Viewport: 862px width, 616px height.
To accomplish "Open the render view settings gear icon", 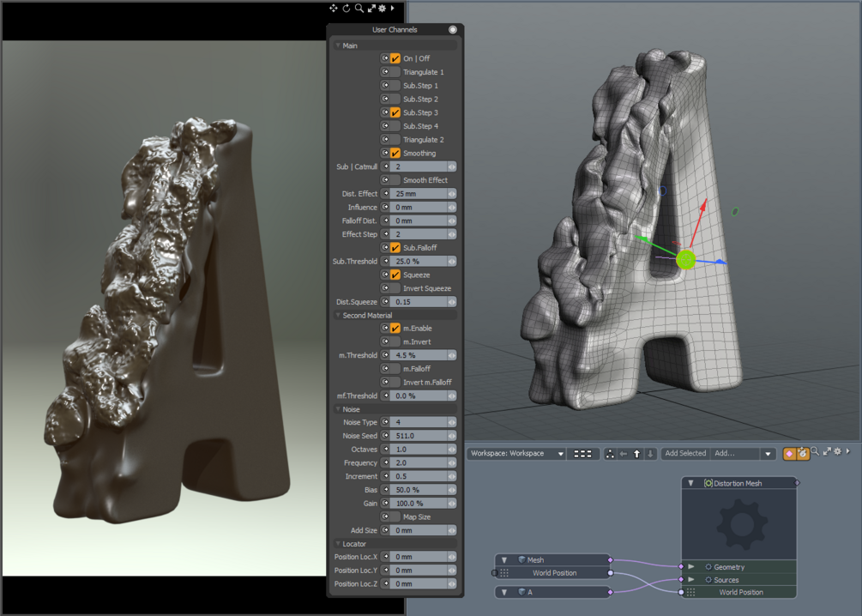I will coord(383,9).
